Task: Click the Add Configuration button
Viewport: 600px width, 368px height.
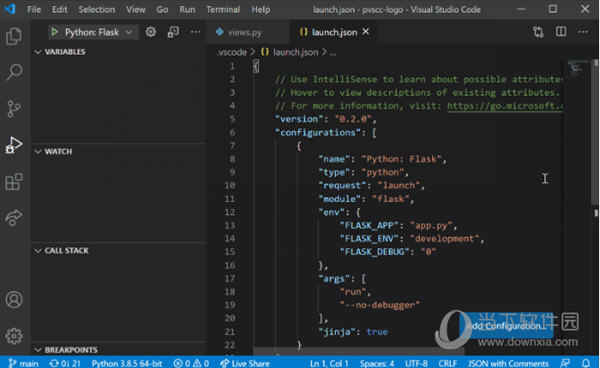Action: coord(505,326)
